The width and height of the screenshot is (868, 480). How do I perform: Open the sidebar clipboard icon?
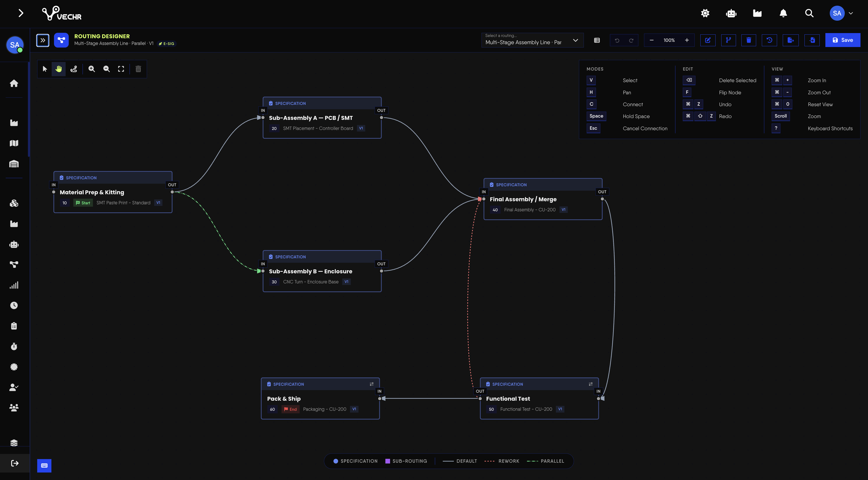point(14,326)
